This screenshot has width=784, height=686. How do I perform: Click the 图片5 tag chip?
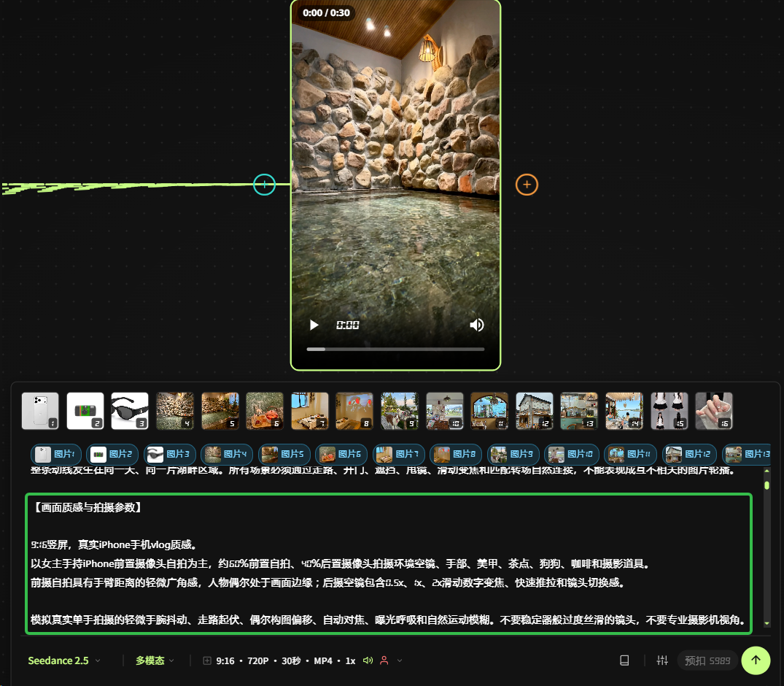pos(284,455)
